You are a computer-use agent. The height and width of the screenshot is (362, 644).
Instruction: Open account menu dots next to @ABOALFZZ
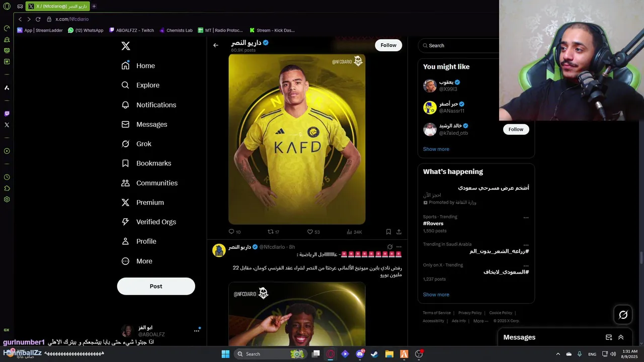197,331
